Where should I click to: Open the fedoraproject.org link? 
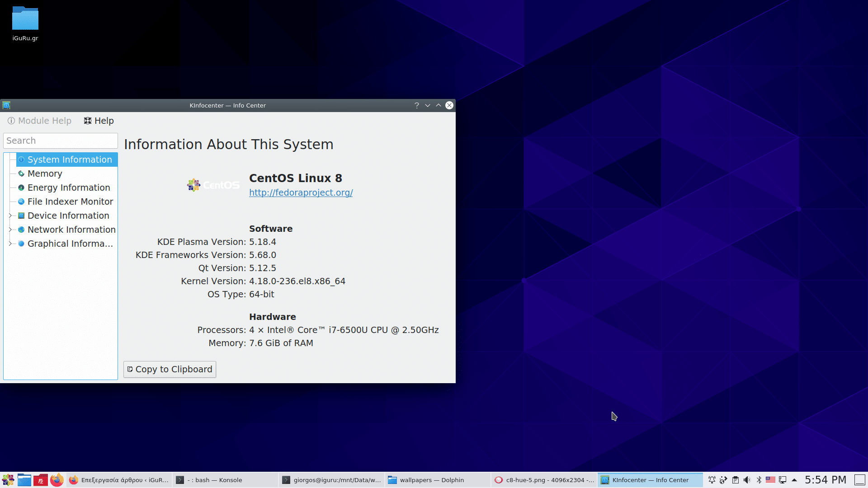[301, 192]
